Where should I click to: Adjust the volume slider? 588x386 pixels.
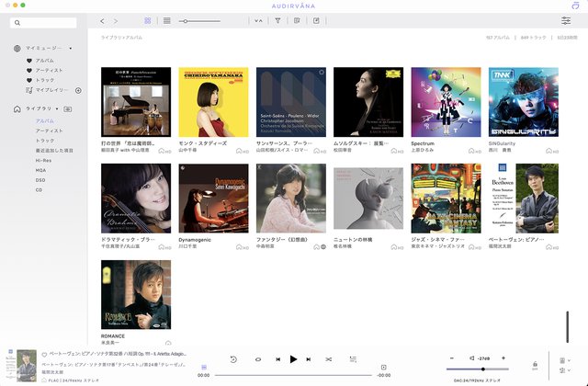(482, 369)
